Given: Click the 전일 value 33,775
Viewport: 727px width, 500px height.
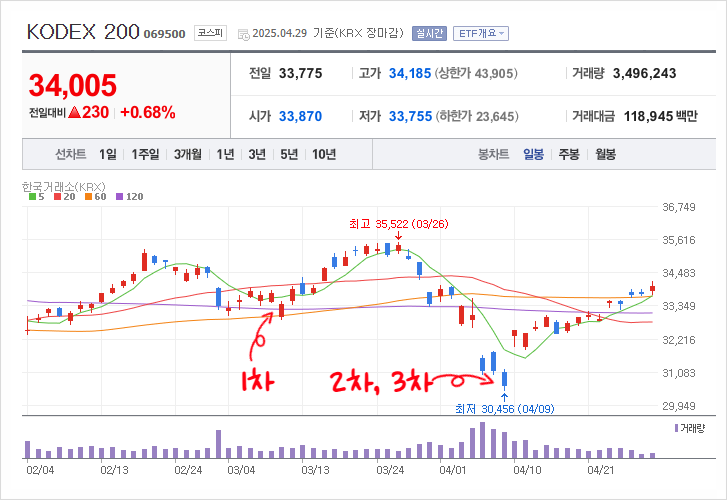Looking at the screenshot, I should tap(300, 73).
